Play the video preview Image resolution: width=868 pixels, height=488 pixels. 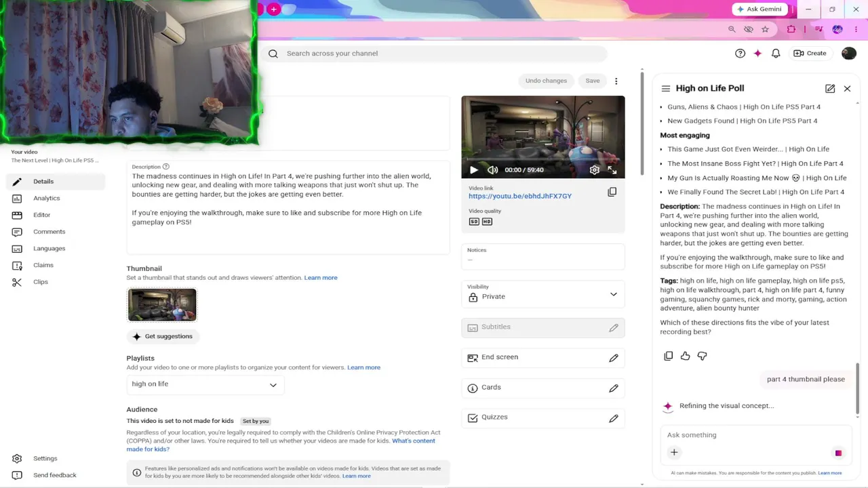[x=474, y=170]
